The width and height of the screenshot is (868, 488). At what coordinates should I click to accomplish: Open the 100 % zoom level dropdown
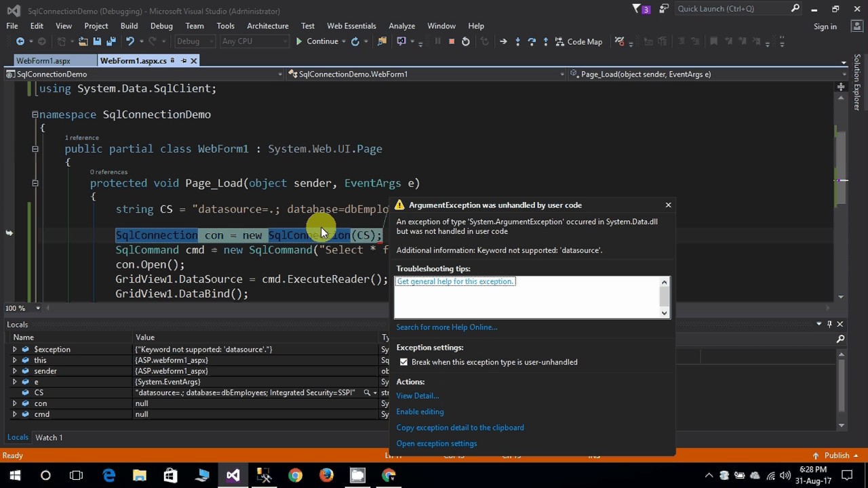pyautogui.click(x=37, y=308)
